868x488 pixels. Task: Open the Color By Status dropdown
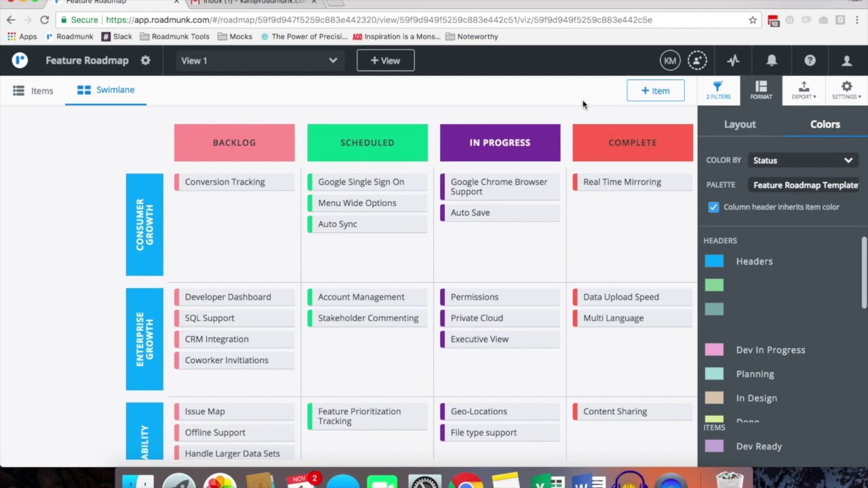[803, 160]
